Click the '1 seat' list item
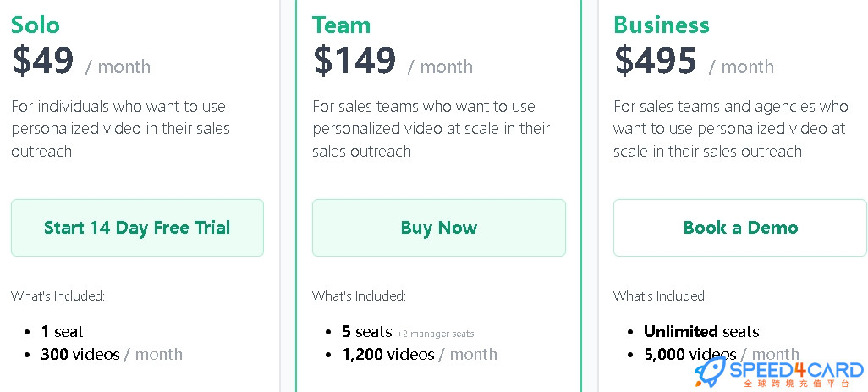 point(62,332)
